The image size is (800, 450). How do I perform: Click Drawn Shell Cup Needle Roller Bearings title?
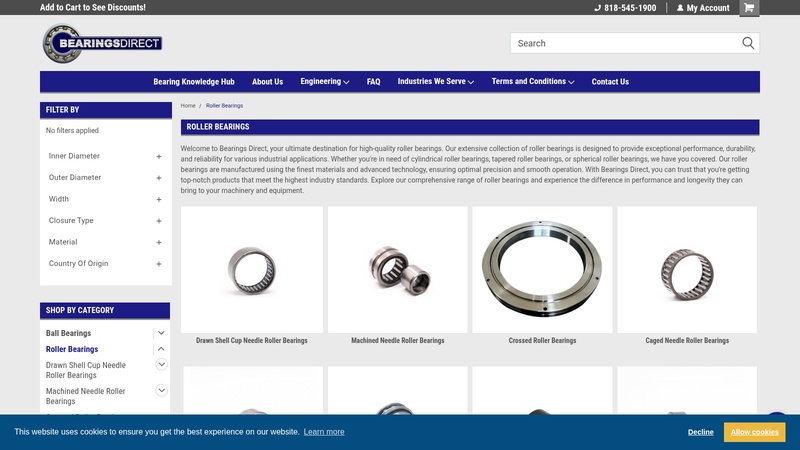(x=252, y=340)
